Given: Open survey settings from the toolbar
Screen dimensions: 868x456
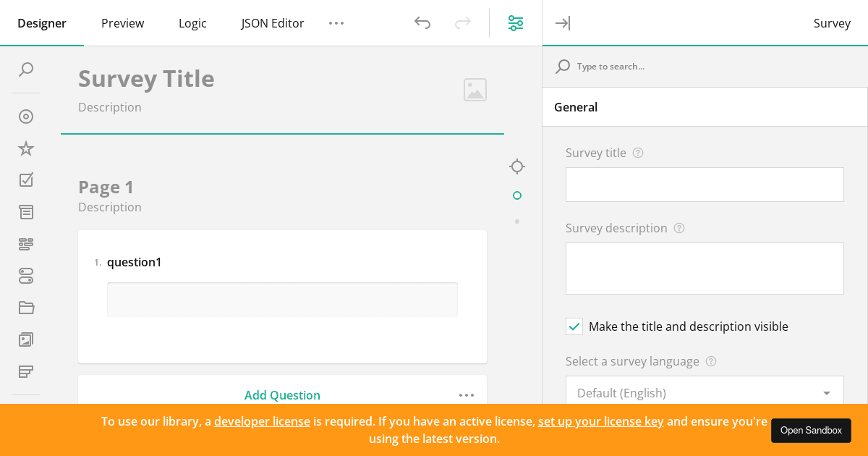Looking at the screenshot, I should [x=516, y=23].
